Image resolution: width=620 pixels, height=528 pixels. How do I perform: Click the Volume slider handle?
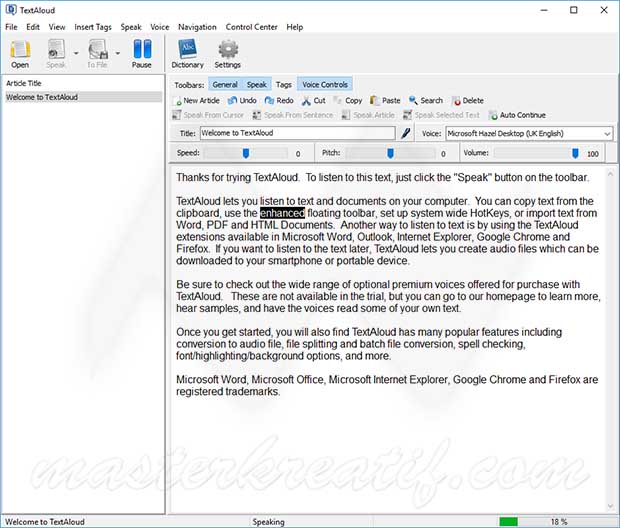pyautogui.click(x=575, y=153)
